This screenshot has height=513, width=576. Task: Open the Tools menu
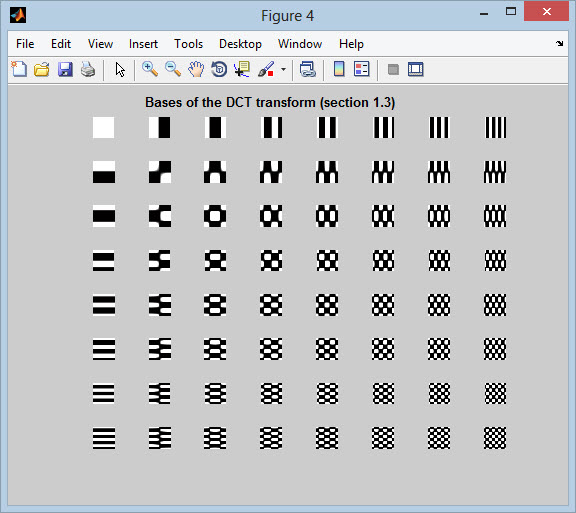188,44
